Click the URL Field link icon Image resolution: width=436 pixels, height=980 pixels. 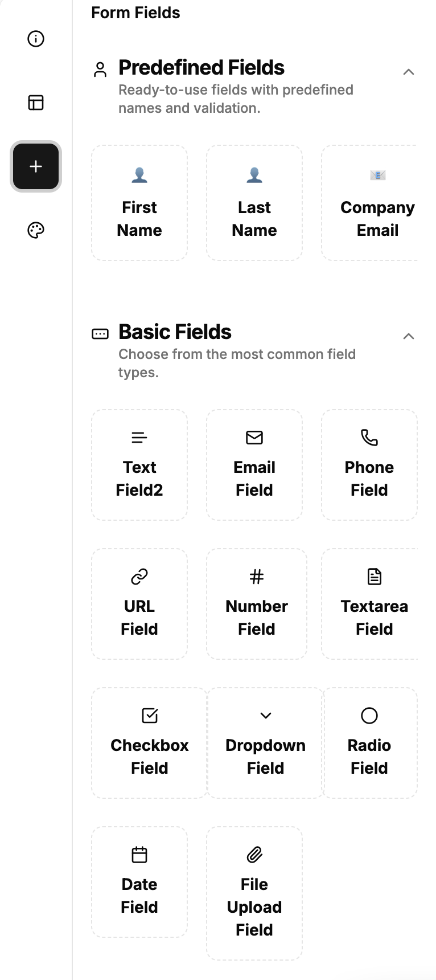pyautogui.click(x=139, y=577)
